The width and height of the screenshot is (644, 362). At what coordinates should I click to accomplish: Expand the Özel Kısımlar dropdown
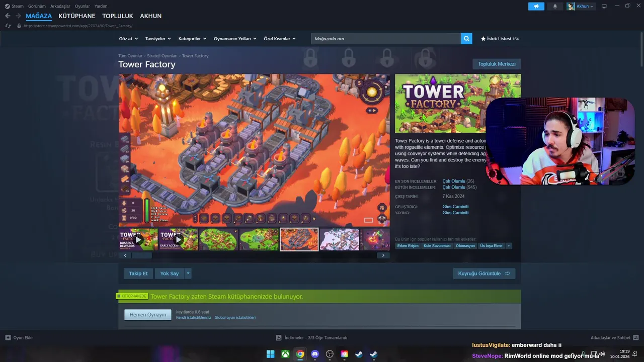[x=280, y=39]
